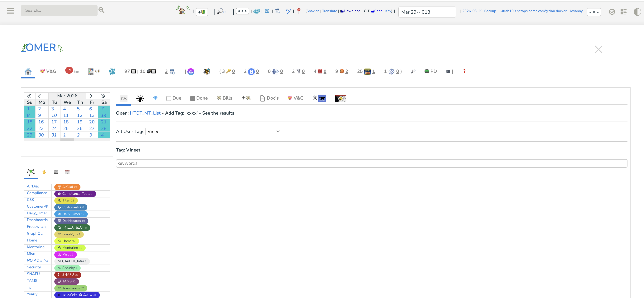Select the purple Compliance_Tools tag pill
This screenshot has height=298, width=644.
coord(75,194)
